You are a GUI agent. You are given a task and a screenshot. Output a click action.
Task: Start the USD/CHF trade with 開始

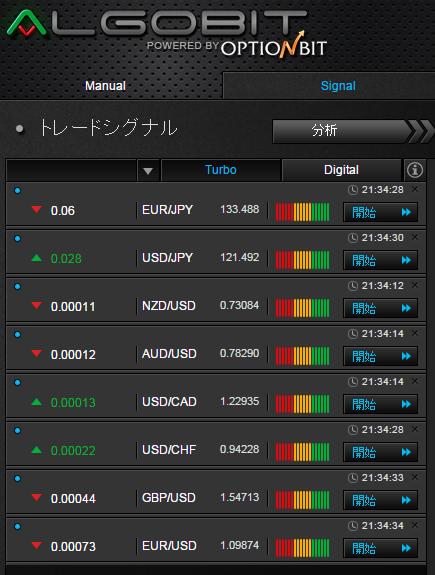380,452
